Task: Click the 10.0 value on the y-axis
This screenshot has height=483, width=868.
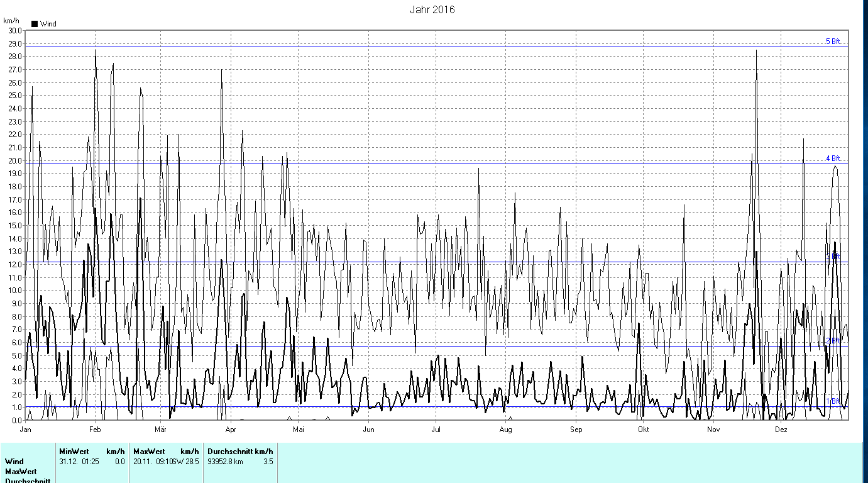Action: coord(14,291)
